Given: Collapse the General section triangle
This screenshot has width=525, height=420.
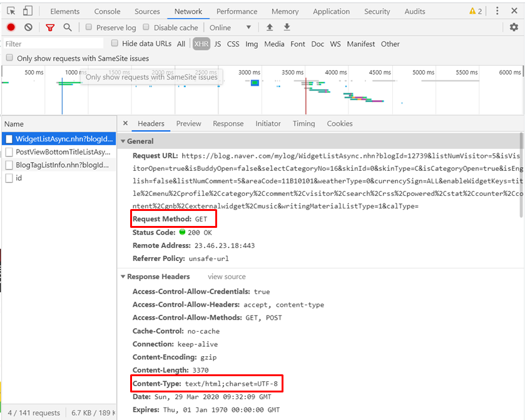Looking at the screenshot, I should pyautogui.click(x=123, y=141).
